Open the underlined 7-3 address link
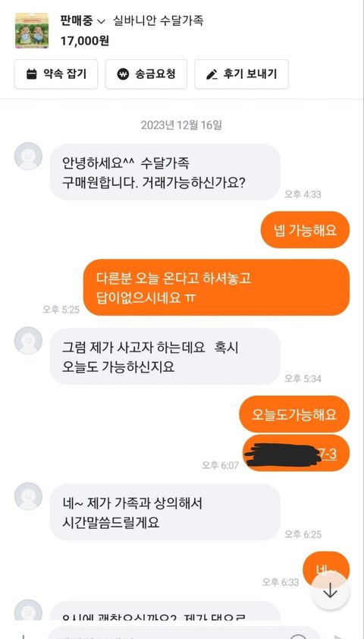The width and height of the screenshot is (364, 639). [x=329, y=454]
